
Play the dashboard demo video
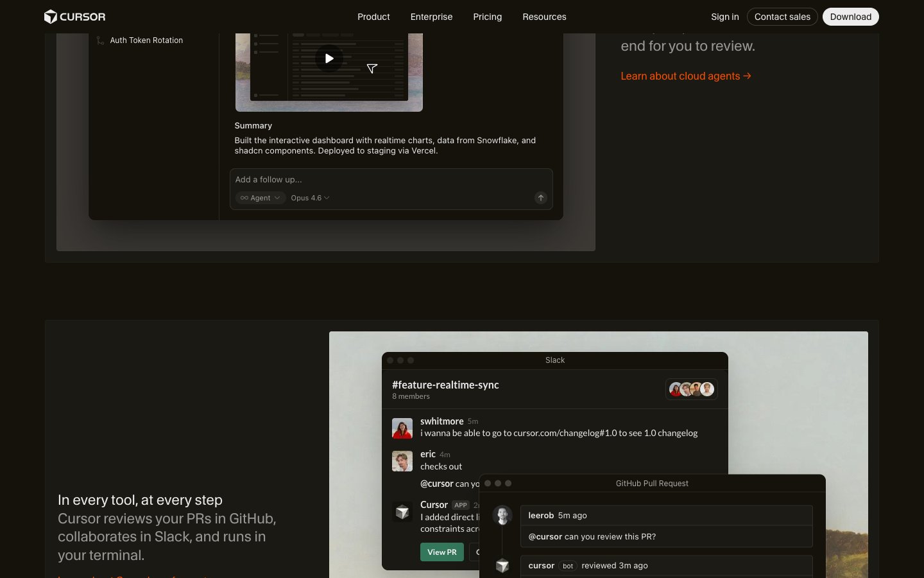(x=329, y=58)
